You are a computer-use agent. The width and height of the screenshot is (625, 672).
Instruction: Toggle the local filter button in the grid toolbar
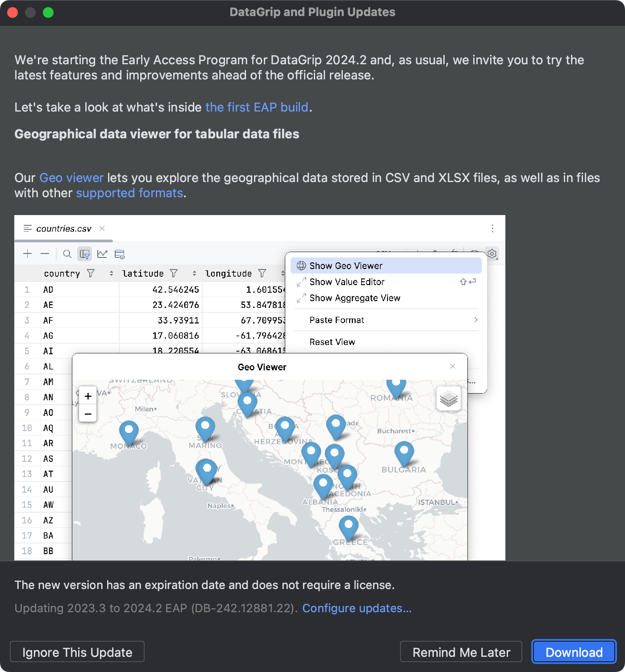(85, 254)
